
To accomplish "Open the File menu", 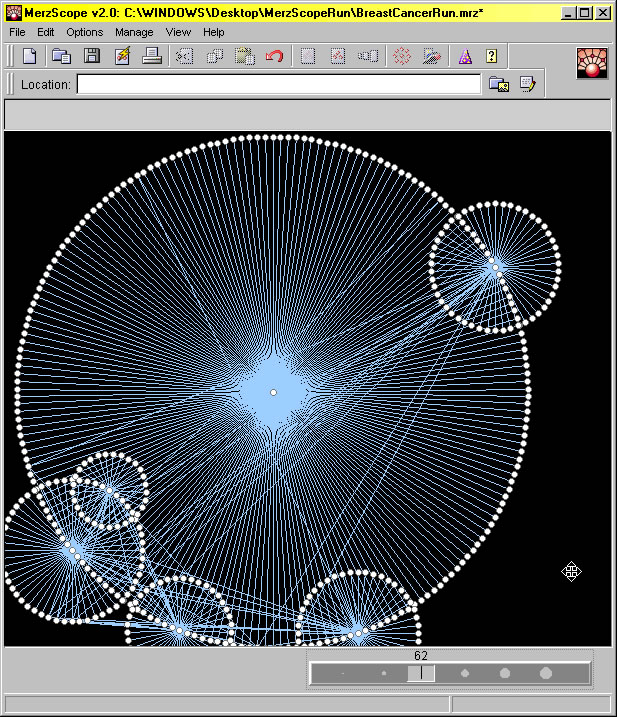I will (17, 32).
